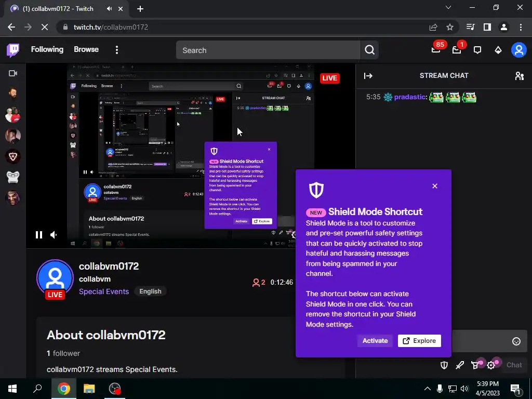This screenshot has height=399, width=532.
Task: Toggle Chrome side panel
Action: tap(487, 27)
